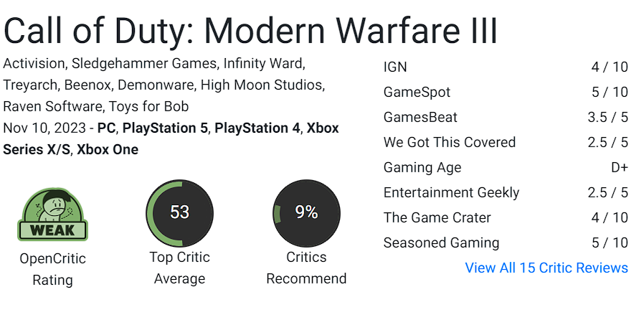Open the IGN review
This screenshot has height=315, width=644.
(x=395, y=67)
